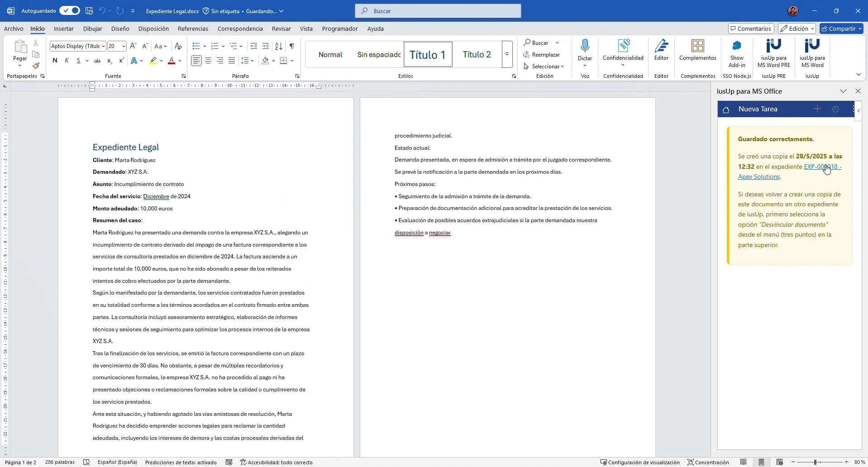The height and width of the screenshot is (467, 868).
Task: Click the Complementos add-ins icon
Action: [697, 46]
